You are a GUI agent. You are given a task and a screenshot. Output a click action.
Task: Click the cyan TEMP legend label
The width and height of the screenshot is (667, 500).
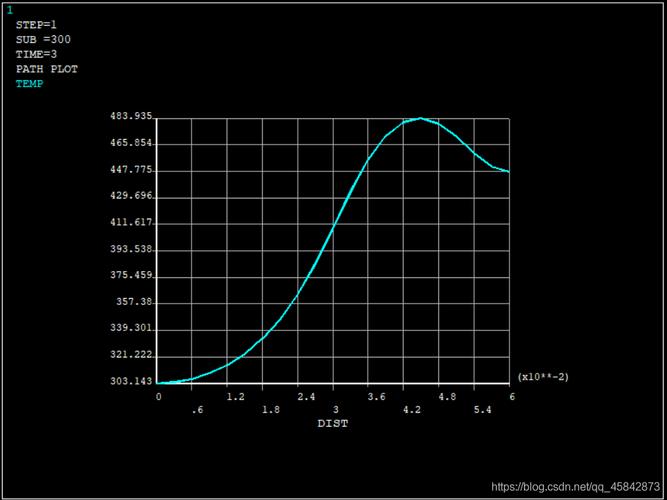pyautogui.click(x=29, y=84)
